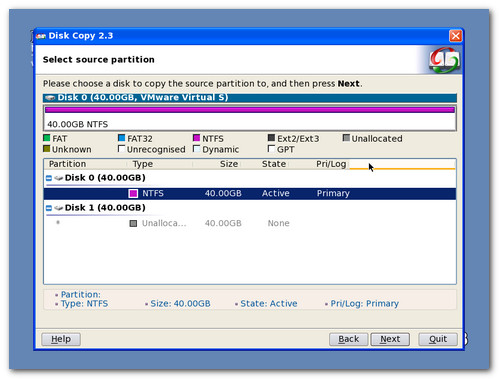Click the magenta NTFS legend swatch
Viewport: 499px width, 379px height.
point(197,138)
